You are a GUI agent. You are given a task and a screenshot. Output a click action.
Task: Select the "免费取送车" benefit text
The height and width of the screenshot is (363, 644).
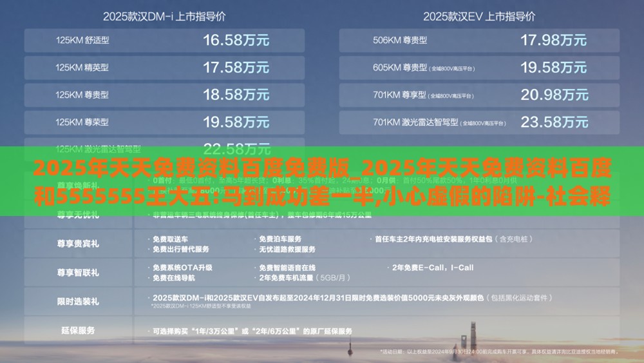click(x=171, y=239)
